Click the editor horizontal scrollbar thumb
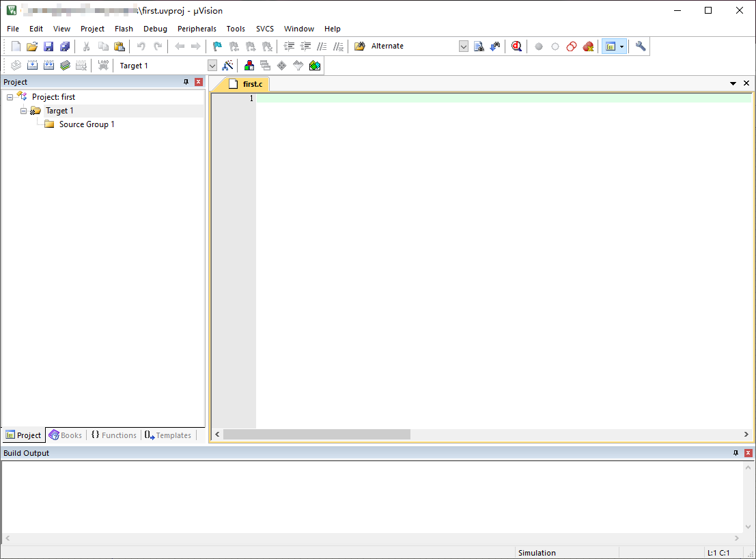 coord(317,435)
